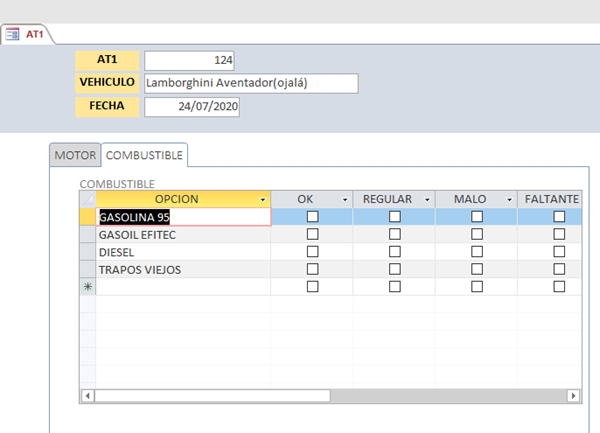Tick the REGULAR checkbox for GASOIL EFITEC
The image size is (600, 433).
pyautogui.click(x=394, y=234)
